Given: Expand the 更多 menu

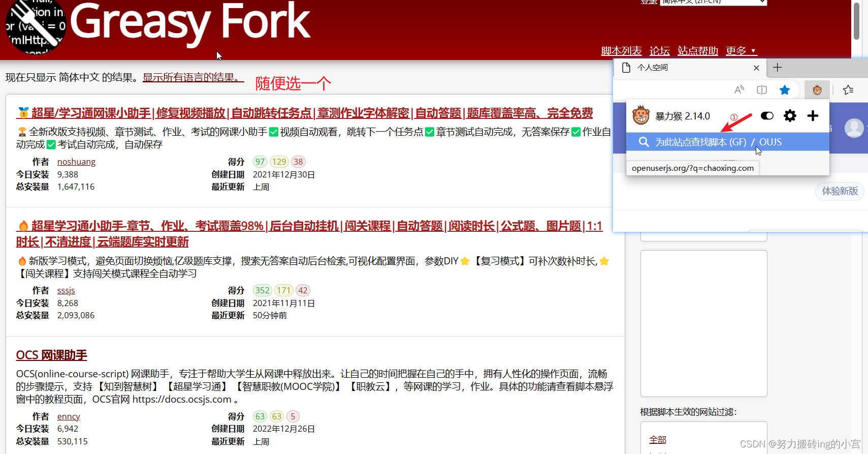Looking at the screenshot, I should [x=741, y=51].
